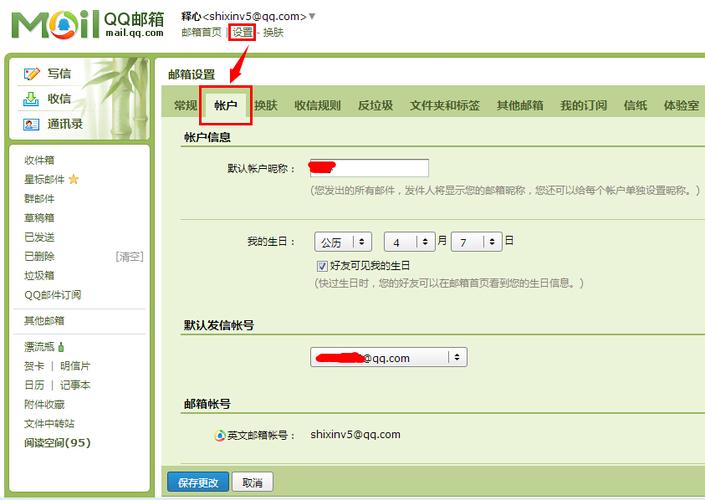Open the 星标邮件 folder

click(44, 179)
